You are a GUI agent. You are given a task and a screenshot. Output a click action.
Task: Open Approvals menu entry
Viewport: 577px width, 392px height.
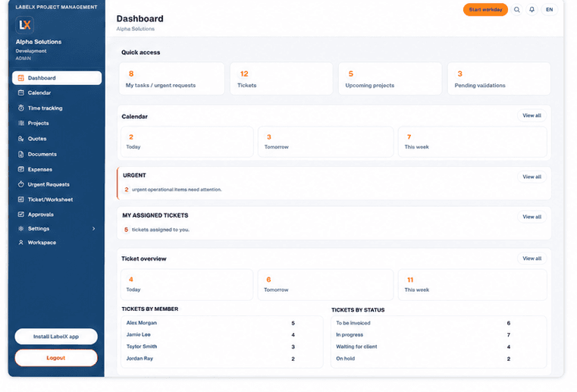pos(57,215)
